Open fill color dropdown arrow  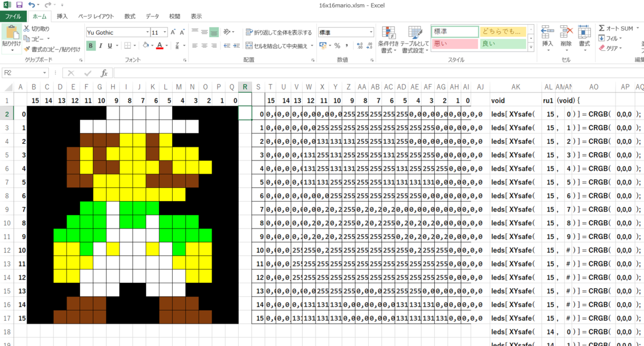(152, 46)
